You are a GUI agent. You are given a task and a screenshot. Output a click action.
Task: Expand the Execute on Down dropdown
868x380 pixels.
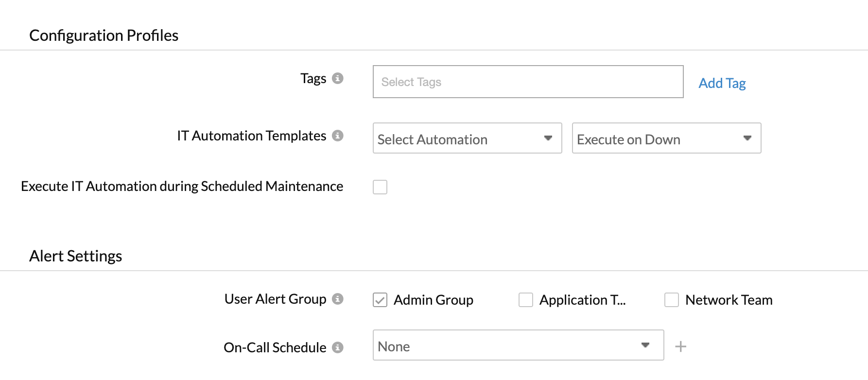[x=666, y=138]
